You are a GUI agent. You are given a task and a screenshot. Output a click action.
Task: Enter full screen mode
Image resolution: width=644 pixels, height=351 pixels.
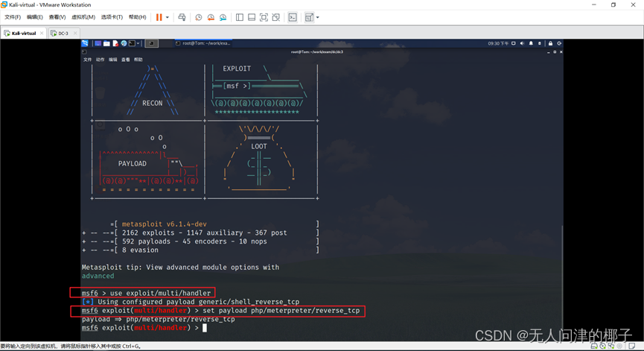coord(264,17)
